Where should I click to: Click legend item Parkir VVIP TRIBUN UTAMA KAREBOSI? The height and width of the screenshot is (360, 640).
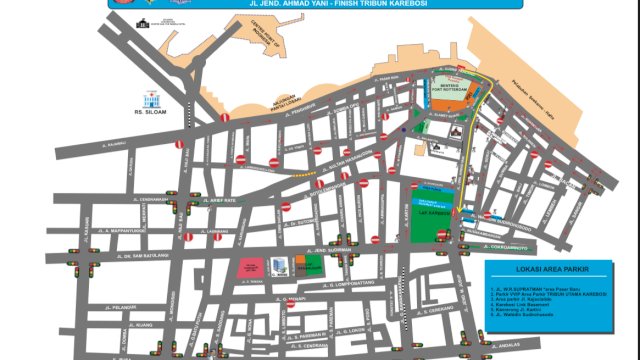[x=549, y=294]
